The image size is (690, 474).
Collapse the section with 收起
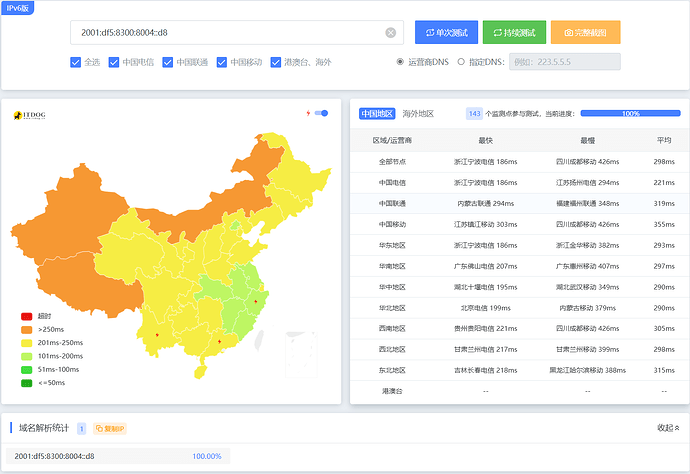[668, 428]
